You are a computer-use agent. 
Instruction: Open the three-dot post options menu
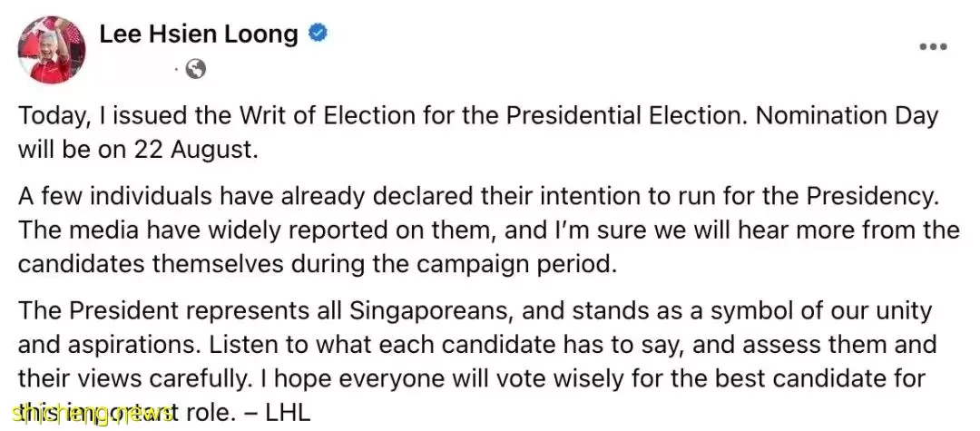coord(933,47)
